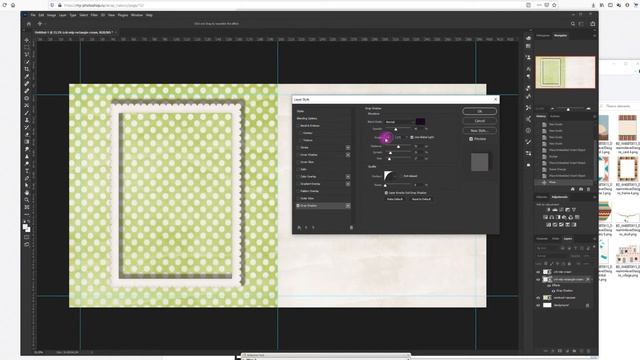Click the drop shadow Opacity slider
The image size is (640, 360).
(x=398, y=129)
